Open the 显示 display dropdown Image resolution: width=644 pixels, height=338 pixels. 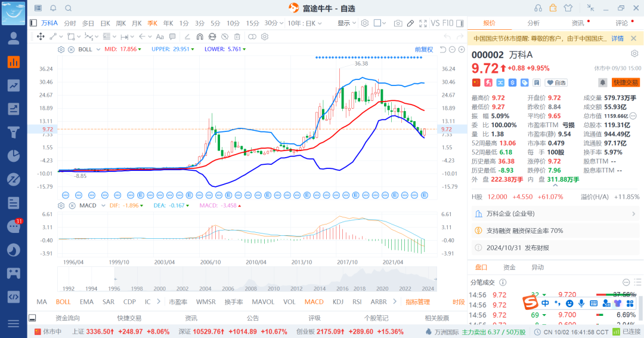tap(346, 23)
